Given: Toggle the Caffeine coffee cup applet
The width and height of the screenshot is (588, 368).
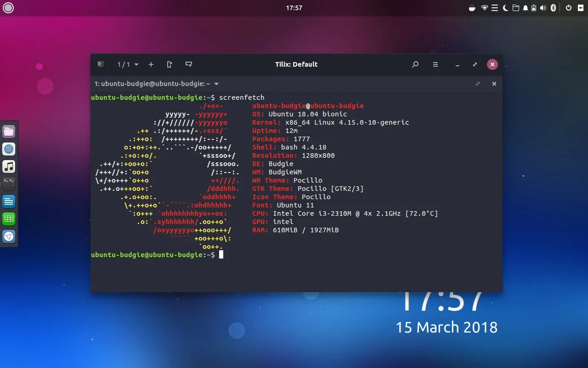Looking at the screenshot, I should coord(472,8).
